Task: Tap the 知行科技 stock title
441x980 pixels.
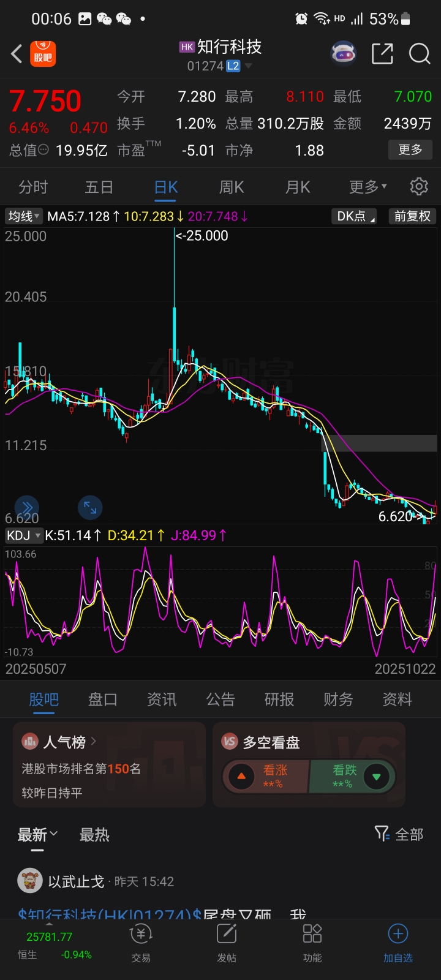Action: click(230, 47)
